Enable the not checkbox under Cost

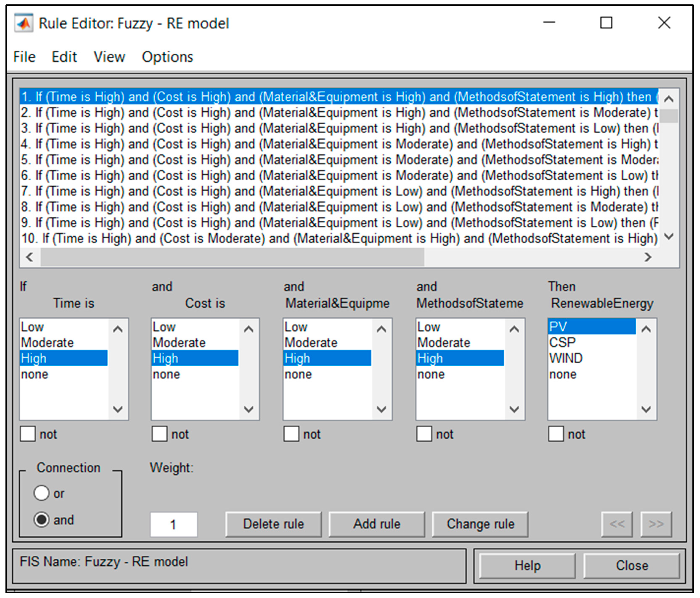[159, 434]
